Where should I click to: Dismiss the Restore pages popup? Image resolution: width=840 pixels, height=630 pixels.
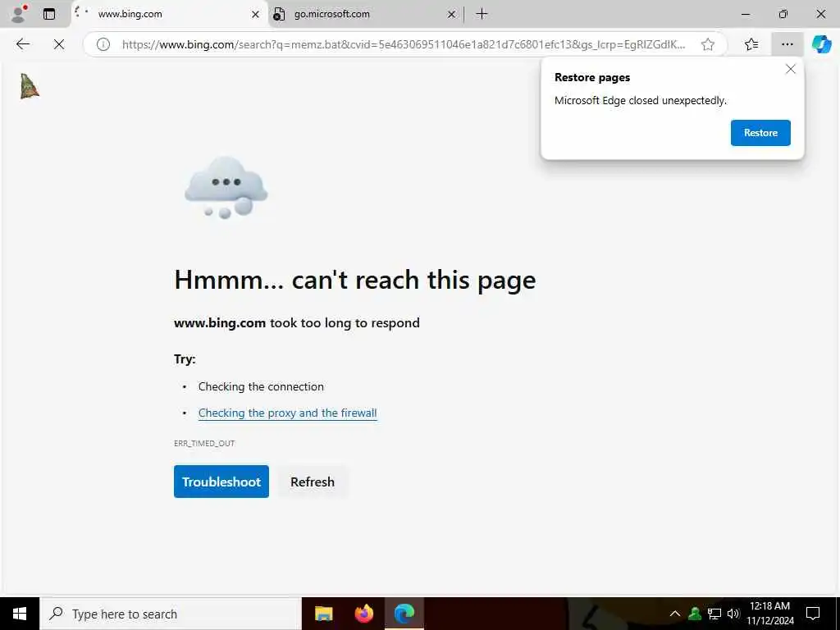click(790, 69)
